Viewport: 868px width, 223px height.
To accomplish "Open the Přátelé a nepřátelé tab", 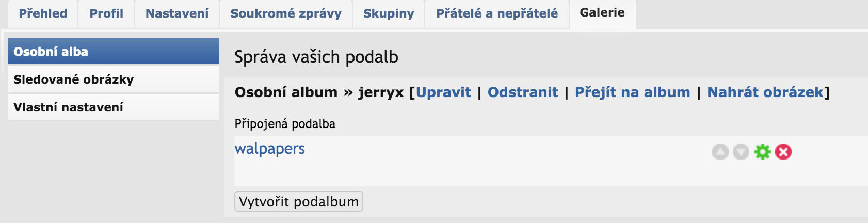I will coord(497,13).
